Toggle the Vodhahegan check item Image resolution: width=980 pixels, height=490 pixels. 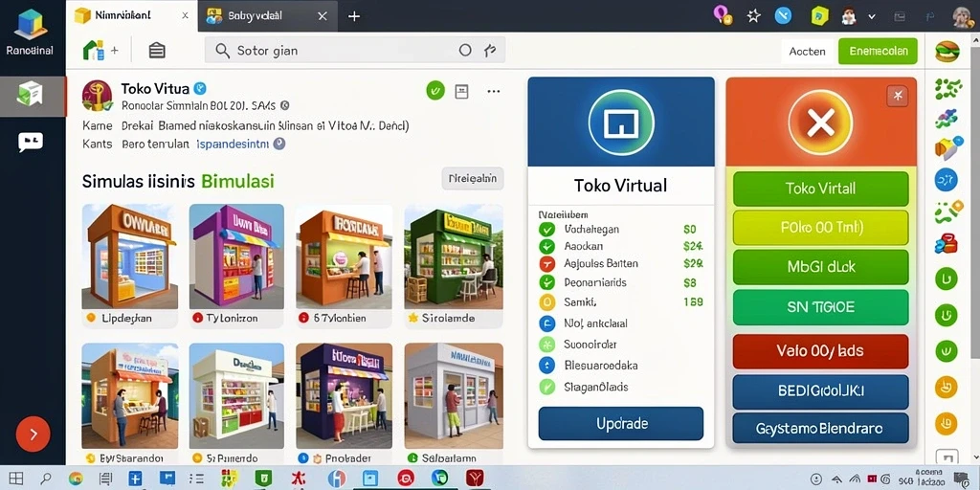[546, 230]
